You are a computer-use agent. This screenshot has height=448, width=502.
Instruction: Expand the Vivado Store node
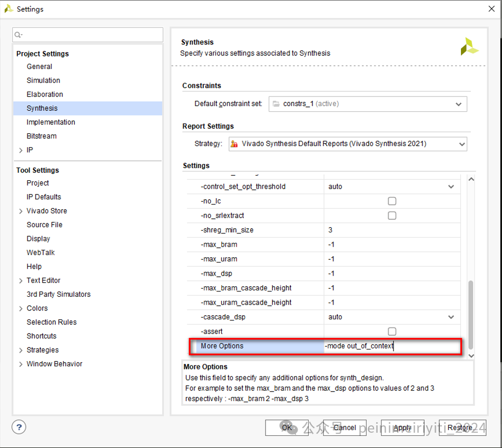[21, 211]
